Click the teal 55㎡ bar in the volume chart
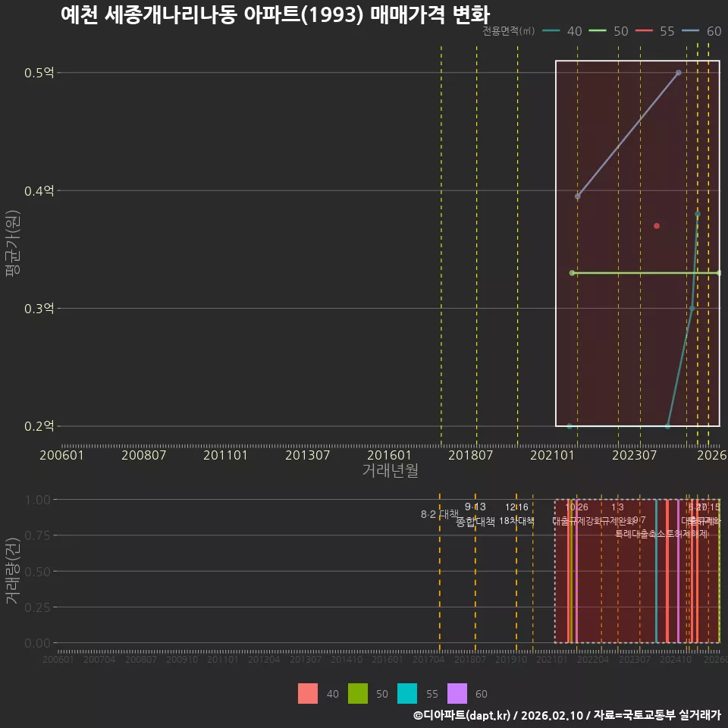 click(x=656, y=571)
